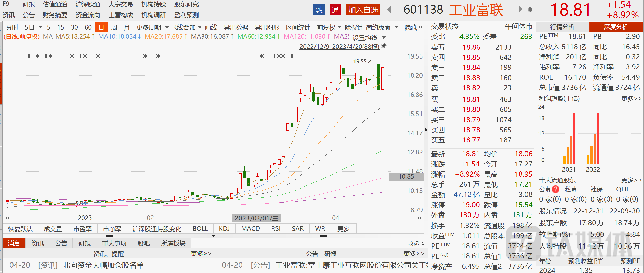Go to next stock with right arrow

[x=520, y=10]
